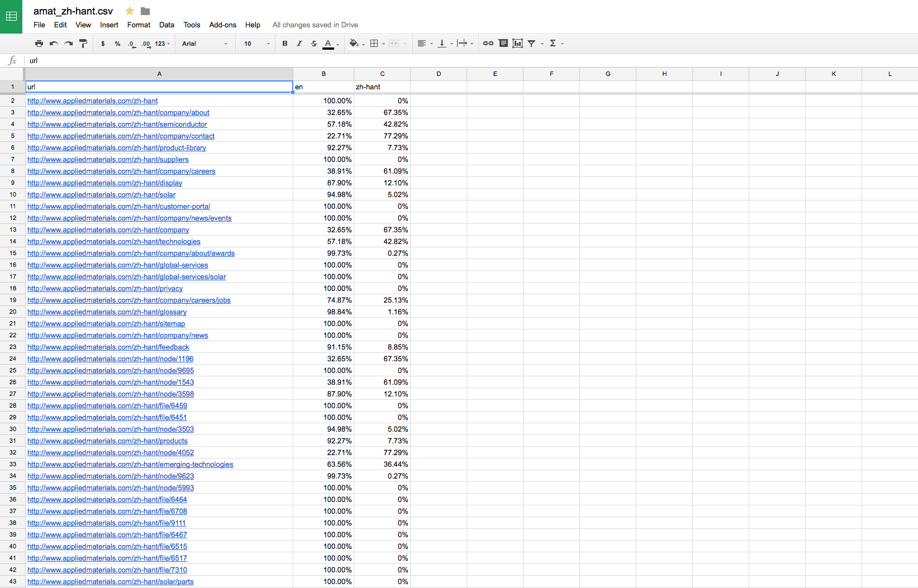Click the Undo icon
918x588 pixels.
pos(54,44)
